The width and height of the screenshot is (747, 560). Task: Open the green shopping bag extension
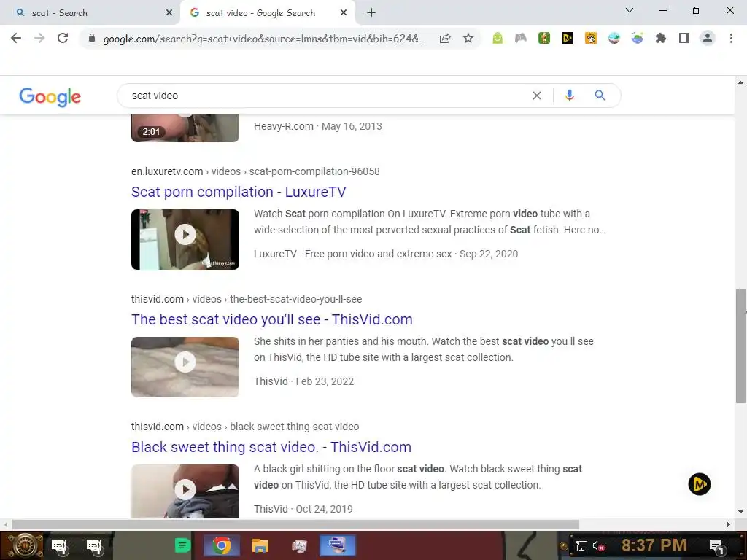click(498, 38)
